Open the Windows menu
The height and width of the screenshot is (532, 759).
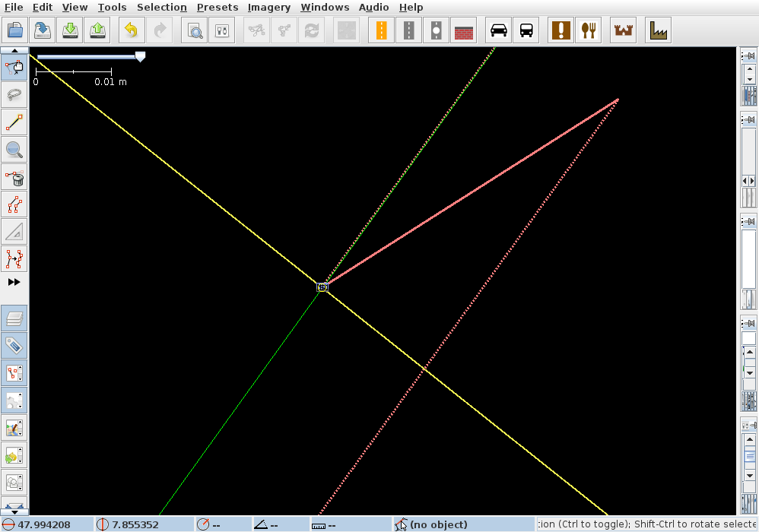tap(325, 8)
